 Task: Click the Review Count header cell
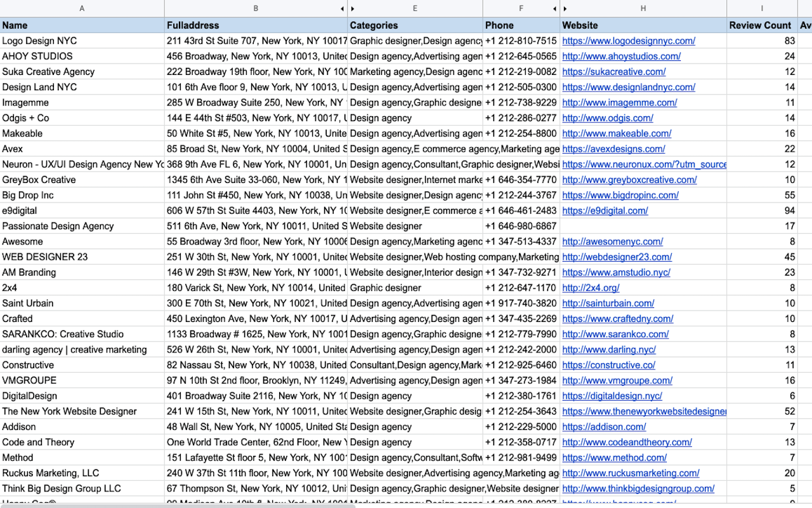762,25
